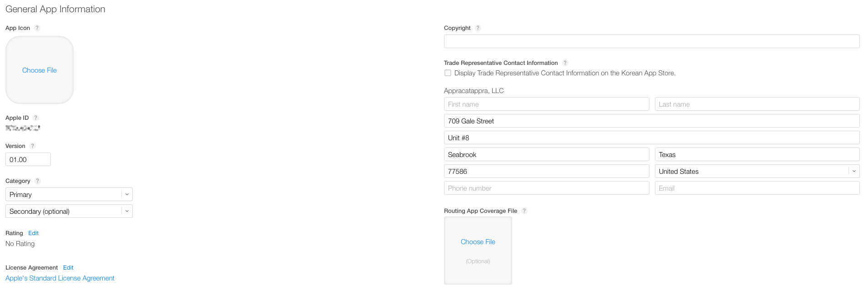Open the Copyright help tooltip

click(478, 28)
